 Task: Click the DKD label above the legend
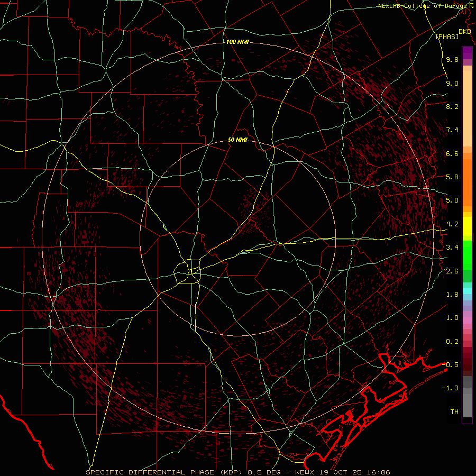point(464,32)
